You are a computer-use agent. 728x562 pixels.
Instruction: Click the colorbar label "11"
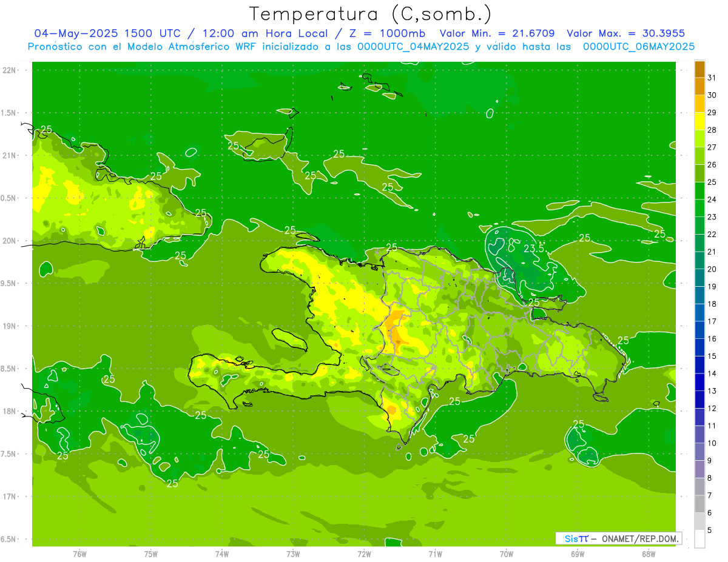(712, 426)
